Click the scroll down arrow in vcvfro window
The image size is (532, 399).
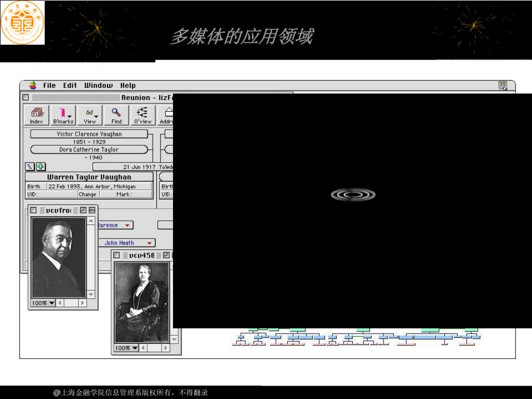90,294
